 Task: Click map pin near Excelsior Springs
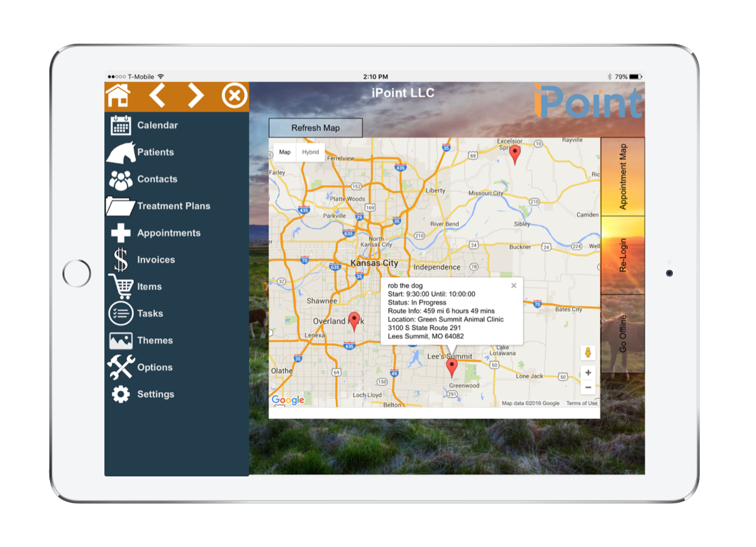coord(515,154)
